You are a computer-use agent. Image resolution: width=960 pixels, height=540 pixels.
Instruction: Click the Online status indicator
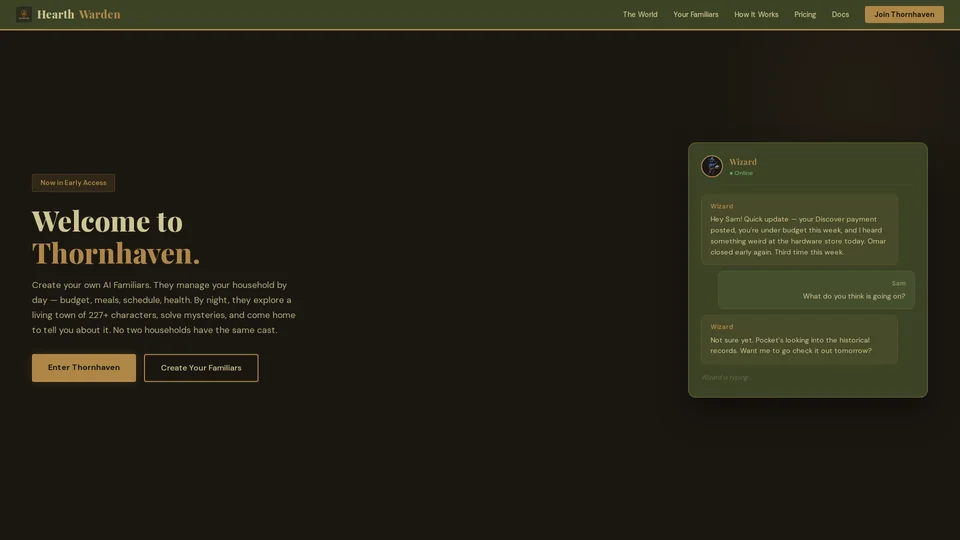pyautogui.click(x=741, y=173)
